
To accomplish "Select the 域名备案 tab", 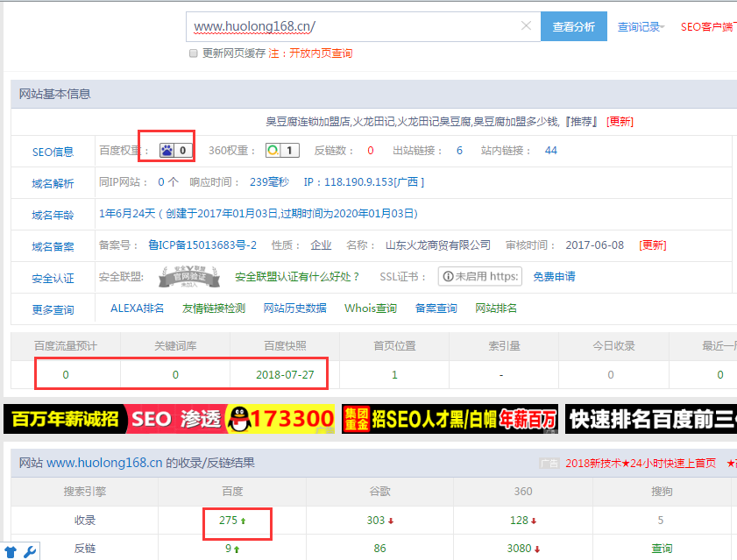I will point(53,246).
